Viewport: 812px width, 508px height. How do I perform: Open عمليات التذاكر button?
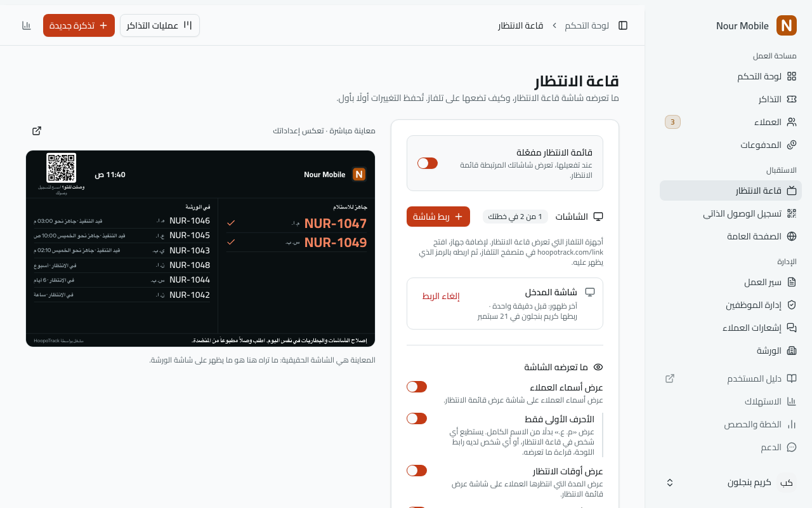click(x=160, y=25)
